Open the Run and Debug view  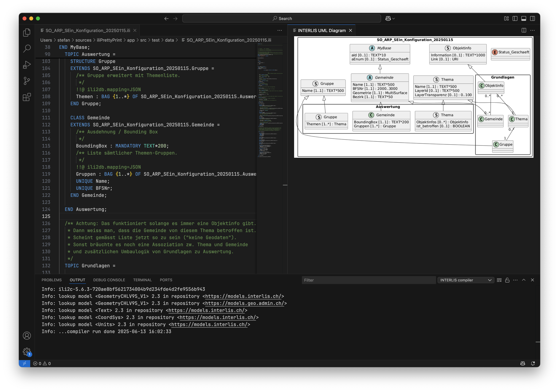tap(27, 65)
